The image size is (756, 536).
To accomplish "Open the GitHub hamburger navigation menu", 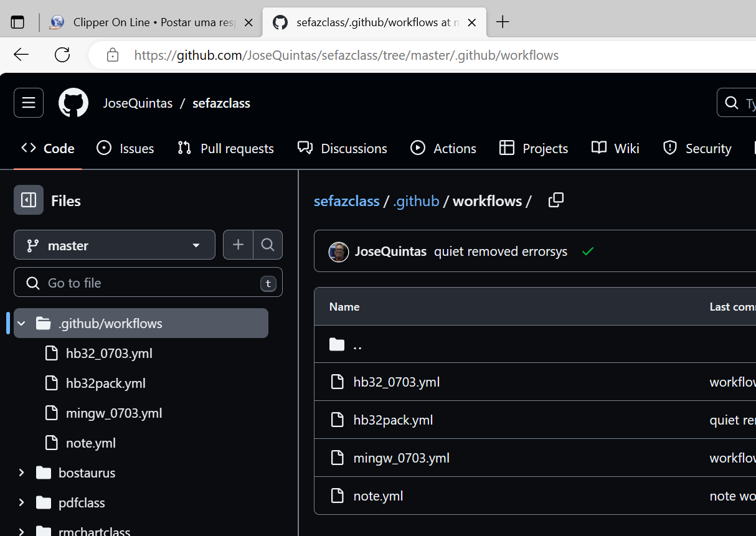I will [x=29, y=103].
